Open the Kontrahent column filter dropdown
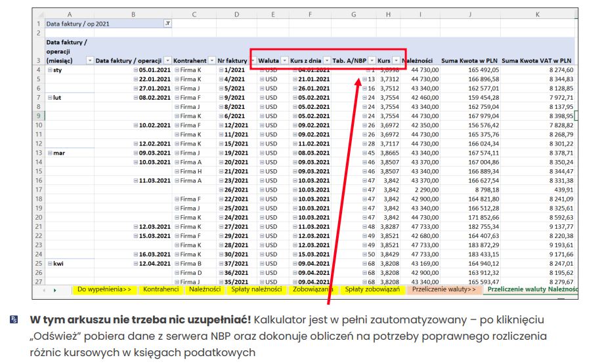This screenshot has width=602, height=364. 211,60
